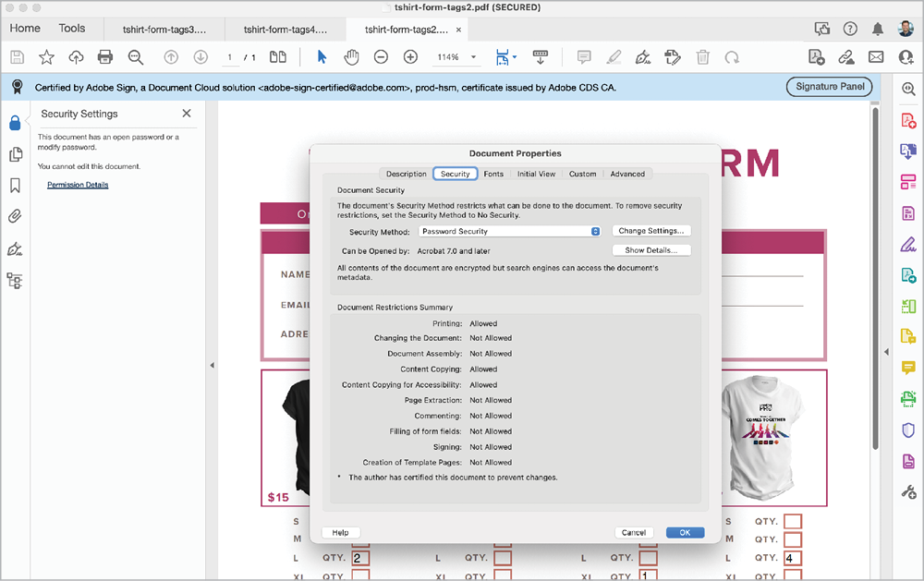Delete with trash can icon
This screenshot has height=581, width=924.
click(x=702, y=57)
